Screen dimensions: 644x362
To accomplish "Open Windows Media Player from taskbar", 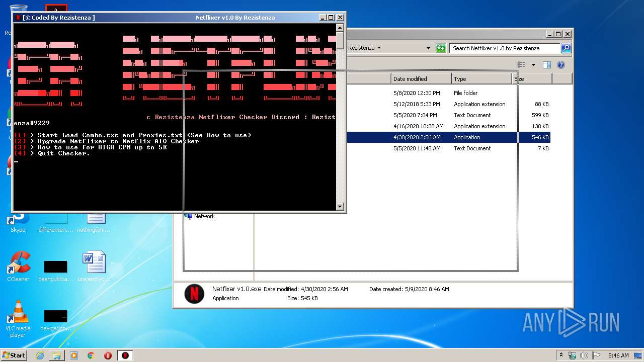I will (x=74, y=355).
